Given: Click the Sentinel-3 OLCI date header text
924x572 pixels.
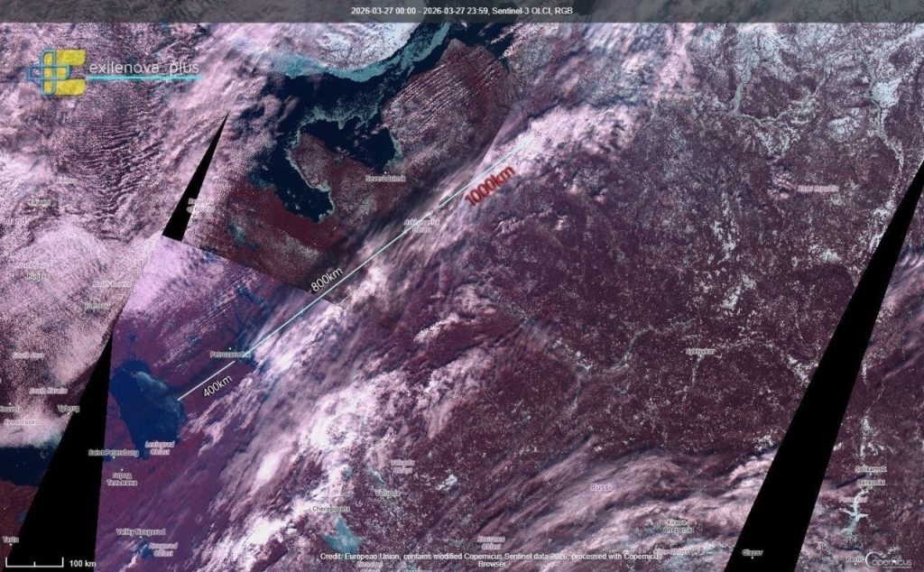Looking at the screenshot, I should tap(461, 11).
